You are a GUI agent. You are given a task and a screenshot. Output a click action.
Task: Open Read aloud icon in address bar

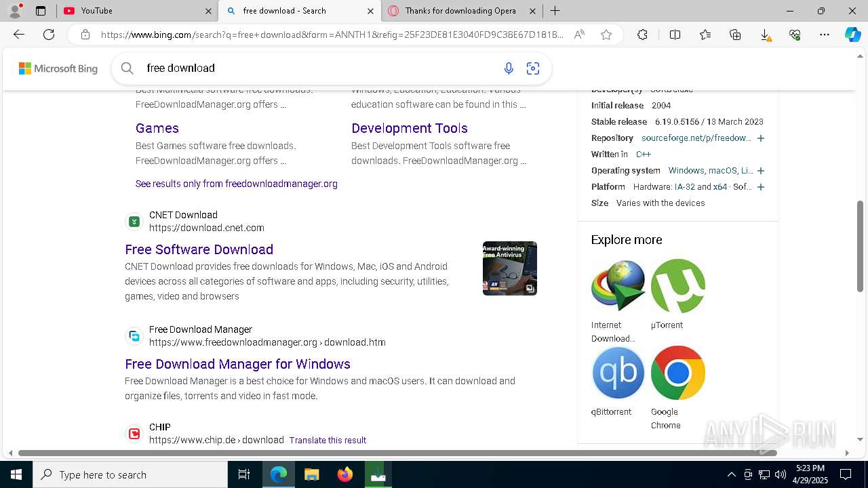(579, 35)
